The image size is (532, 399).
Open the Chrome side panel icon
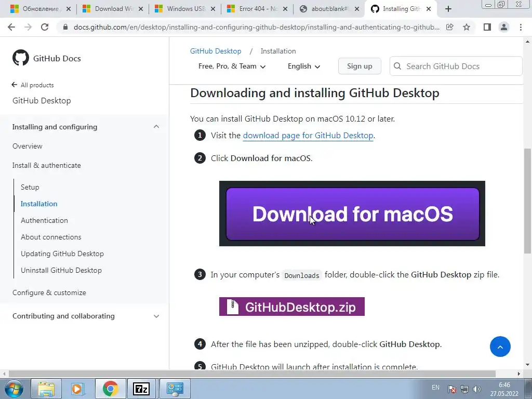point(487,27)
